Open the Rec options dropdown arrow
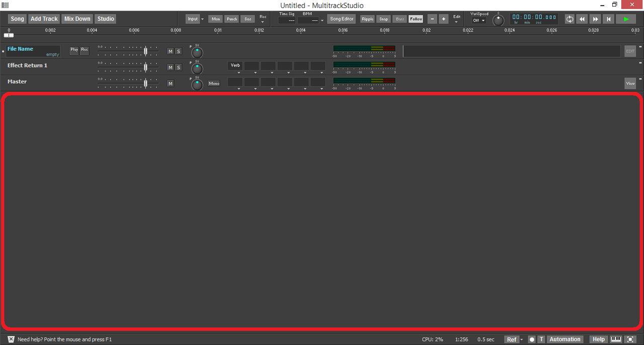Viewport: 644px width, 345px height. coord(263,22)
